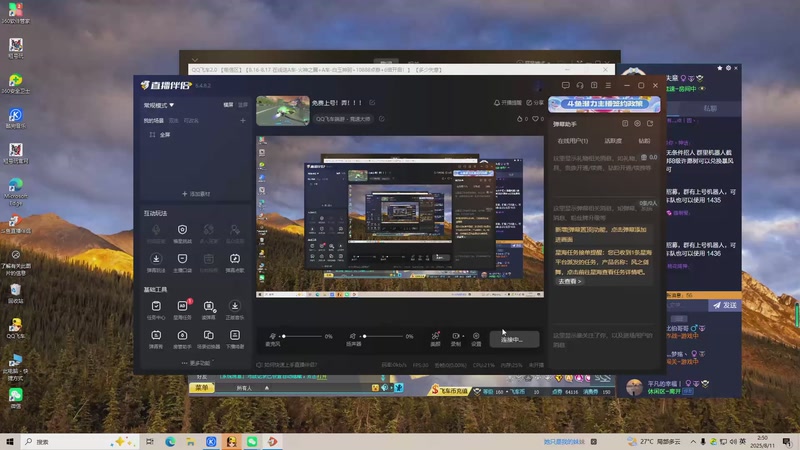Viewport: 800px width, 450px height.
Task: Switch layout to 横屏 landscape
Action: tap(228, 105)
